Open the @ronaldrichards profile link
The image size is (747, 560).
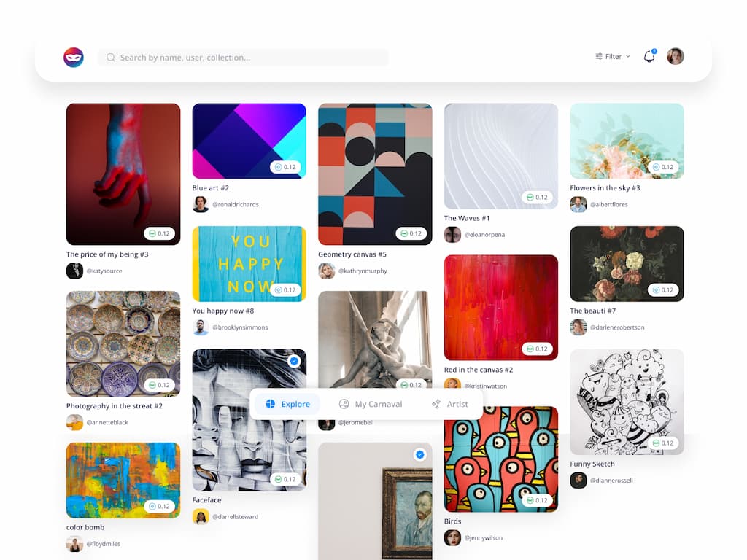click(235, 205)
